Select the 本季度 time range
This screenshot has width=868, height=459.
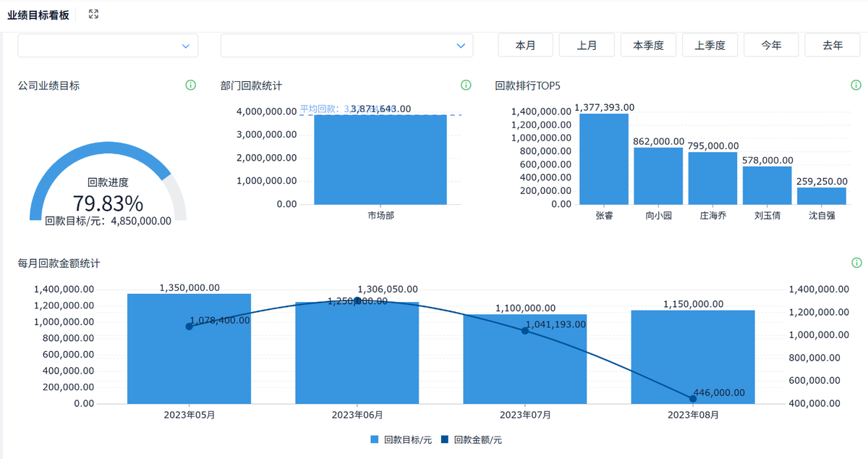tap(648, 45)
